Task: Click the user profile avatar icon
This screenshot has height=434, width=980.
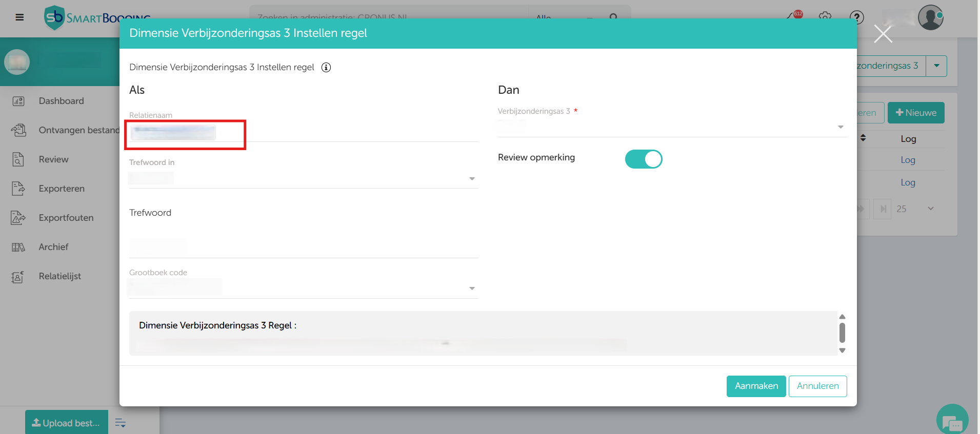Action: [930, 17]
